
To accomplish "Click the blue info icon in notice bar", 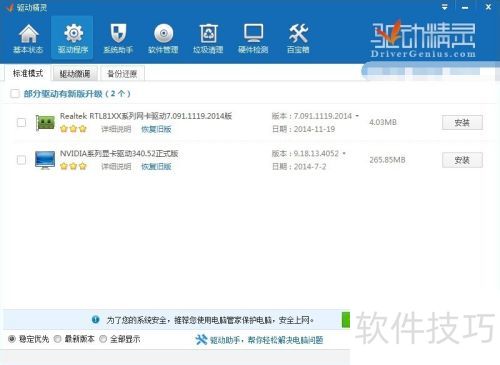I will pos(96,319).
